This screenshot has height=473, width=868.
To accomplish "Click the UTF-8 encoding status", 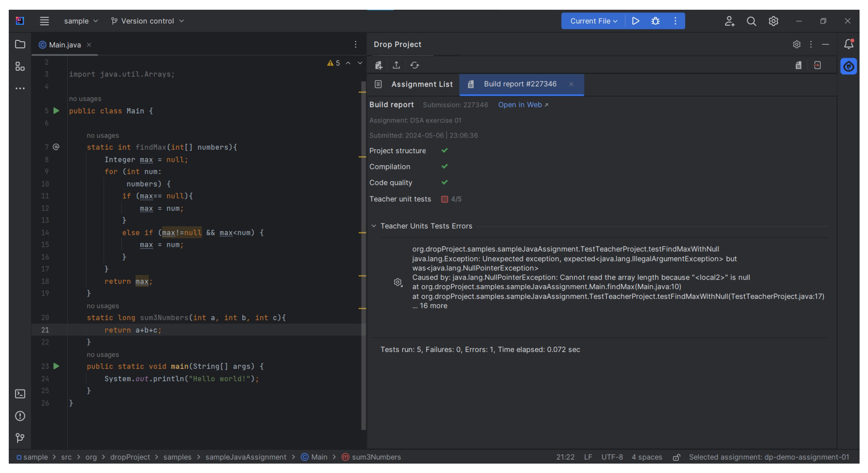I will point(612,457).
